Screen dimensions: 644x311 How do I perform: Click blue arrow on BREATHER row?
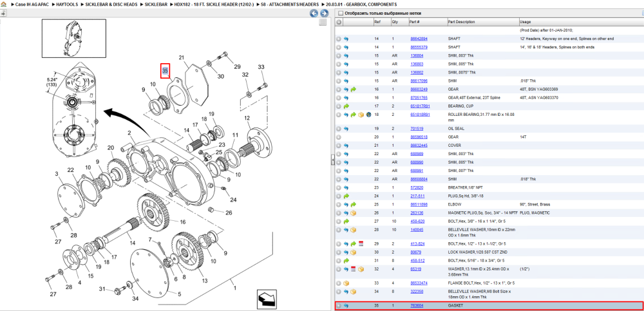point(346,187)
